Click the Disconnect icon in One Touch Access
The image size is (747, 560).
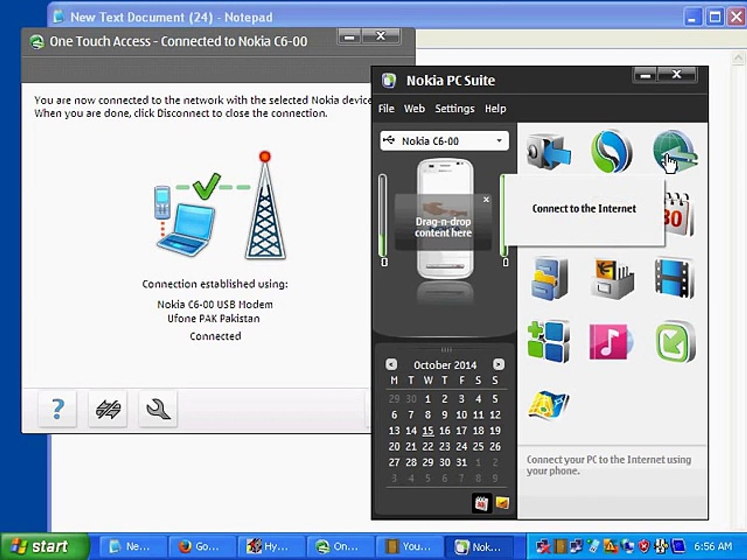click(108, 409)
